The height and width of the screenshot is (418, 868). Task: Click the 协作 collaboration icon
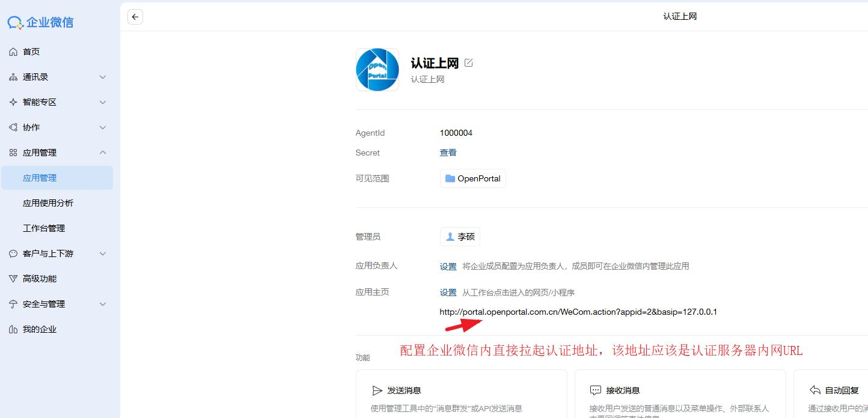click(13, 127)
